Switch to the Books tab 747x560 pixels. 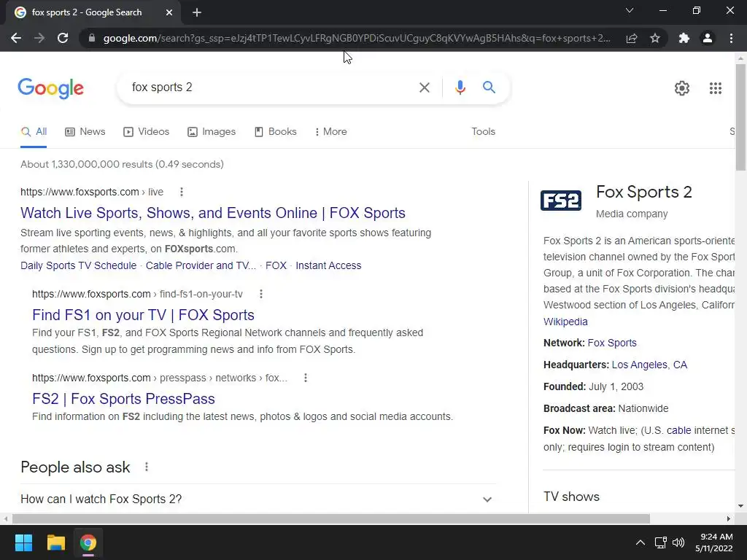(x=275, y=132)
